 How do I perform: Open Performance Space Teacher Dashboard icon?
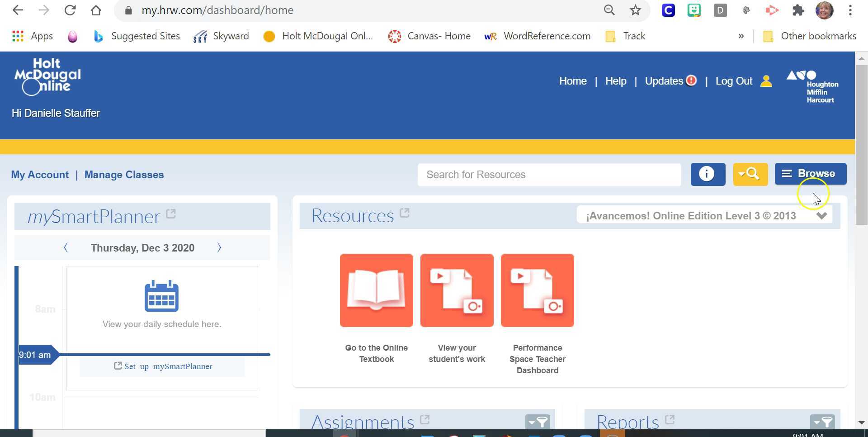[537, 290]
